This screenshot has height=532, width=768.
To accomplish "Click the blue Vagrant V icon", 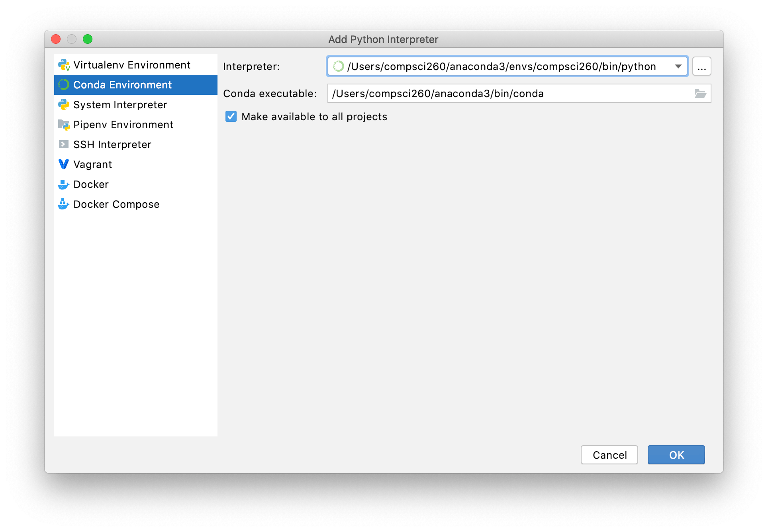I will pyautogui.click(x=64, y=164).
